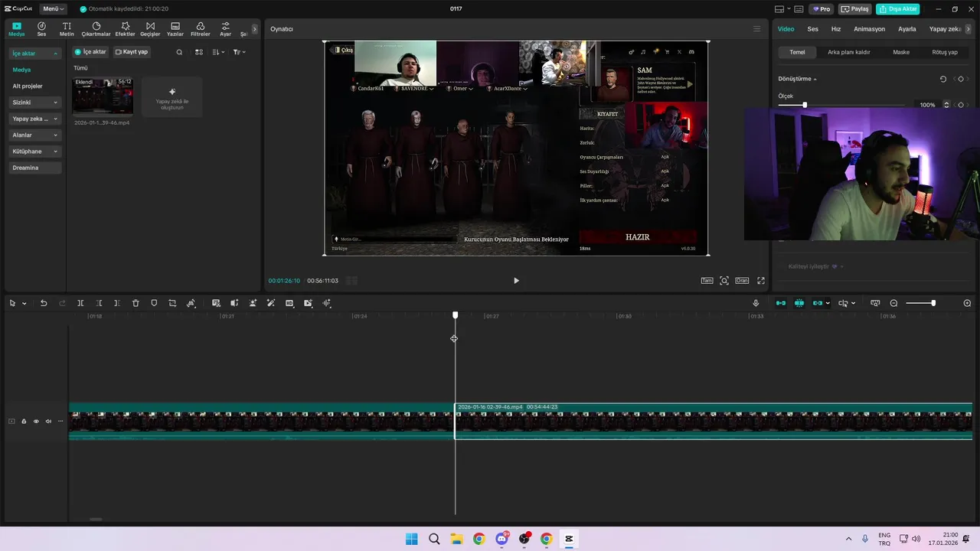Switch to the Ses tab in properties panel
This screenshot has width=980, height=551.
click(x=813, y=29)
